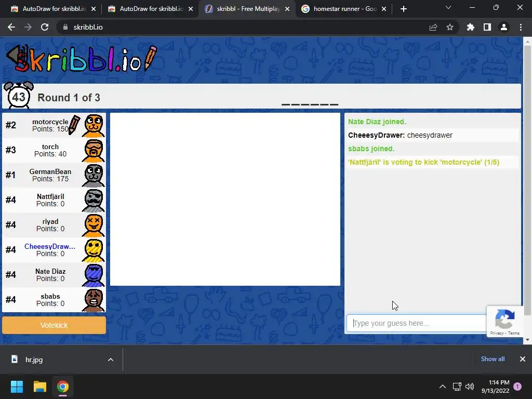
Task: Click Nate Diaz's blue avatar
Action: tap(94, 275)
